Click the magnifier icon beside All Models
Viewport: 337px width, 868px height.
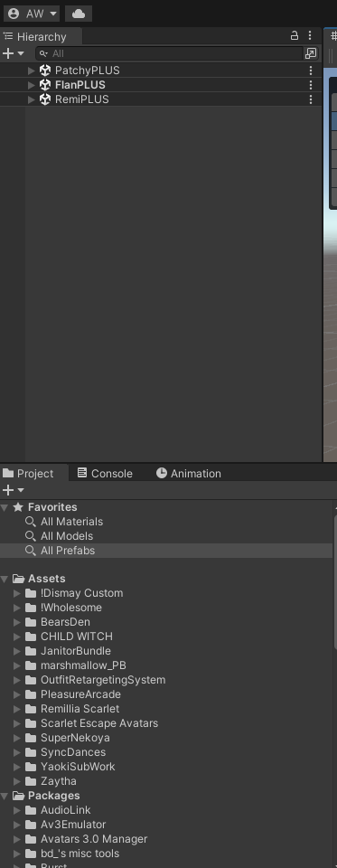(x=31, y=536)
